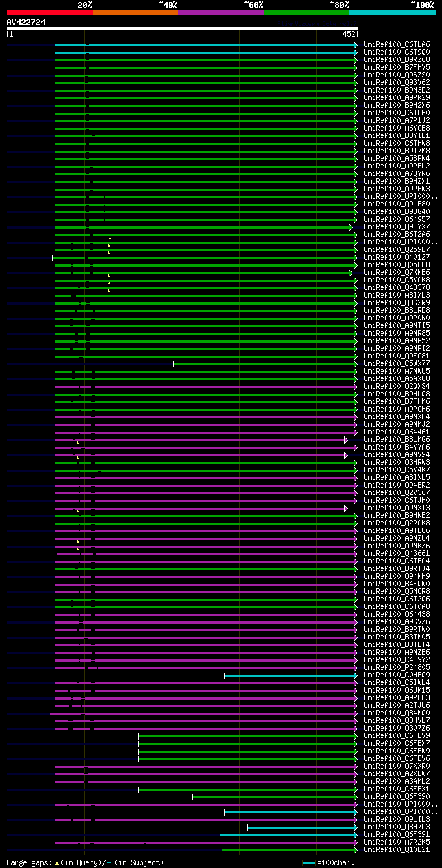Open hit UniRef100_B9RZ68

tap(396, 59)
